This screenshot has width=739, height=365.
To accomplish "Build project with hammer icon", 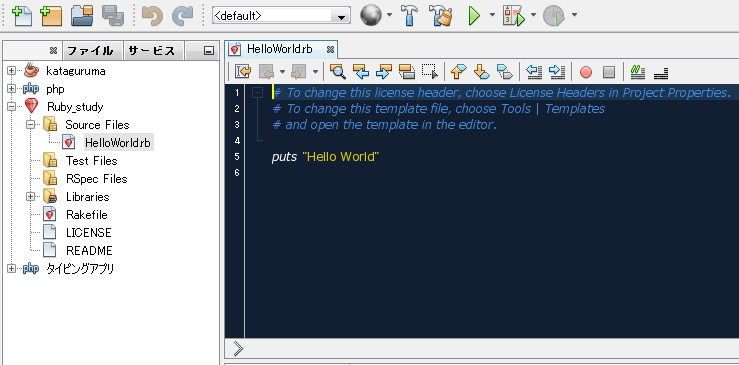I will [410, 16].
